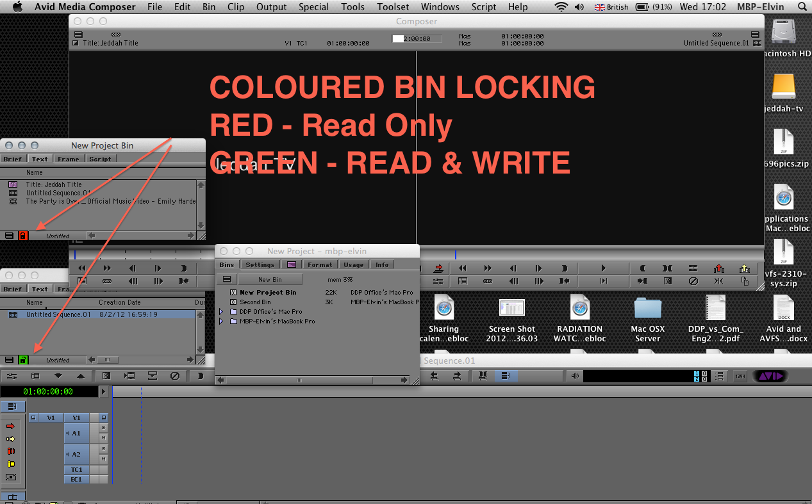Viewport: 812px width, 504px height.
Task: Toggle the Smart Tool button above the segment tools
Action: click(13, 406)
